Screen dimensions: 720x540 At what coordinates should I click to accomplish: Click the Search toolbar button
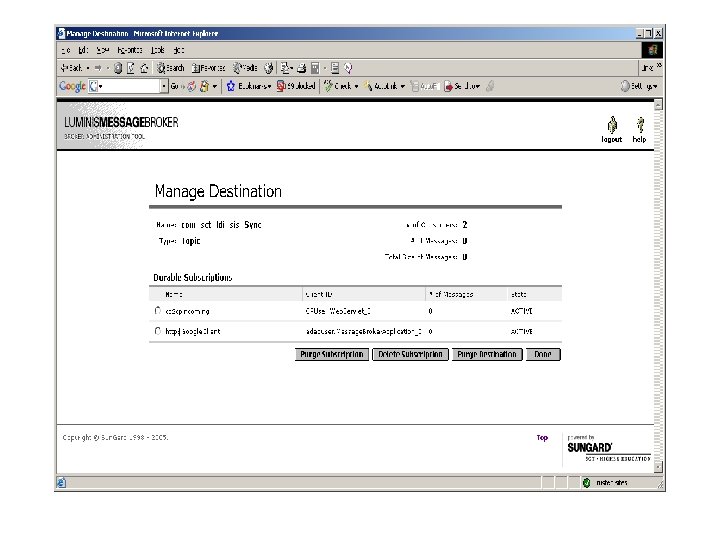coord(170,68)
